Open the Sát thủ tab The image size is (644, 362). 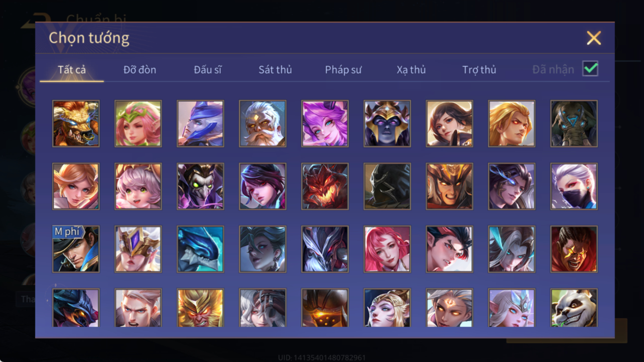[x=275, y=70]
